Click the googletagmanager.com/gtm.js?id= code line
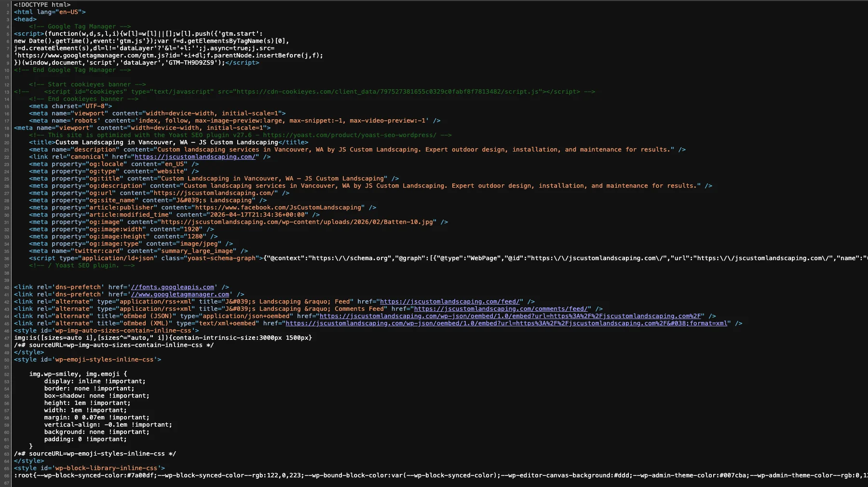This screenshot has width=868, height=487. tap(168, 56)
